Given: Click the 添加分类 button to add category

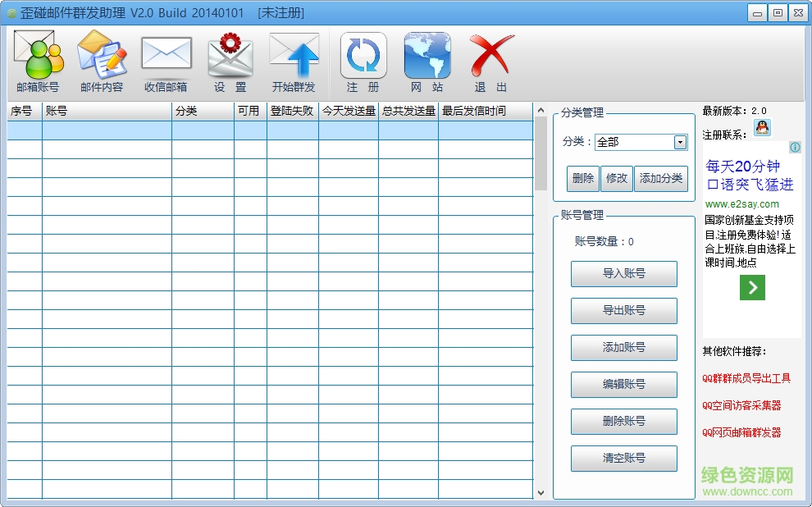Looking at the screenshot, I should point(661,178).
